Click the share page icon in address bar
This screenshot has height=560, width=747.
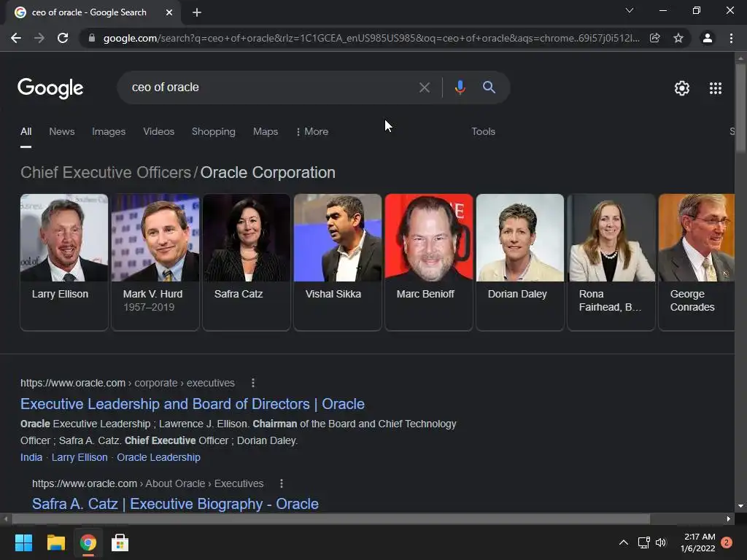pyautogui.click(x=654, y=38)
